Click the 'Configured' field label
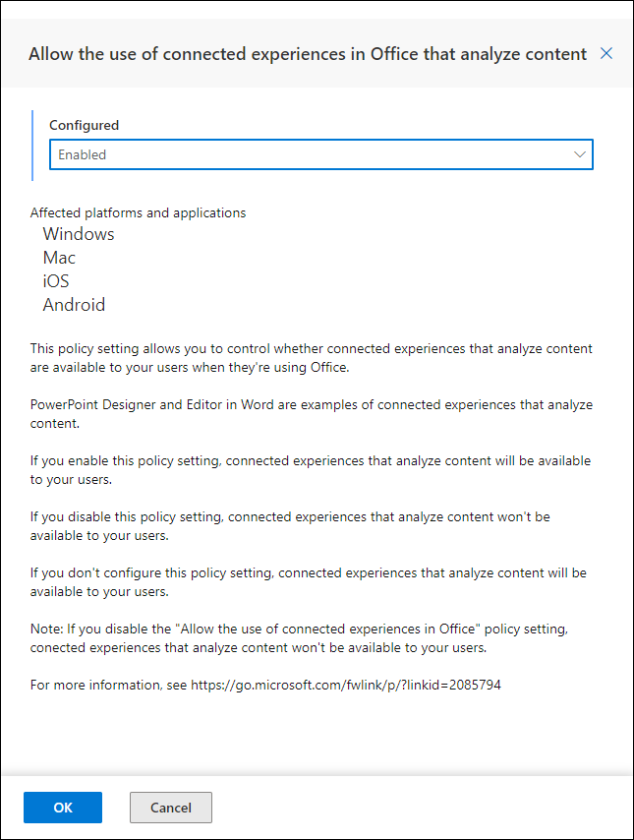This screenshot has height=840, width=634. tap(85, 125)
